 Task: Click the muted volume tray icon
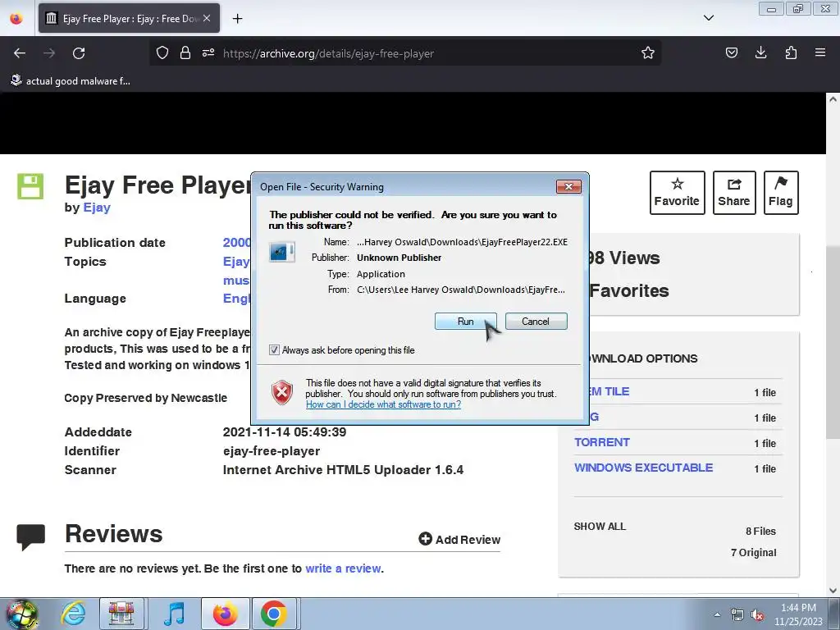tap(757, 615)
